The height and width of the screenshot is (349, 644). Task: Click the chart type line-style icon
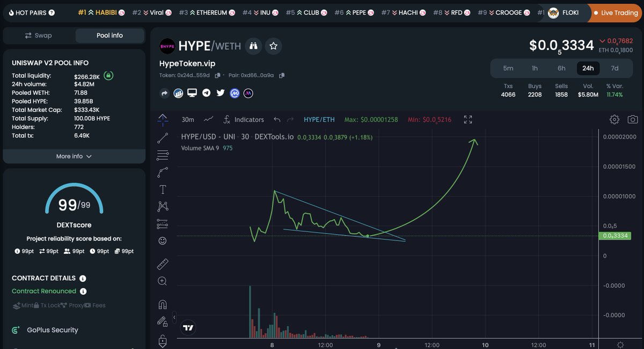209,119
